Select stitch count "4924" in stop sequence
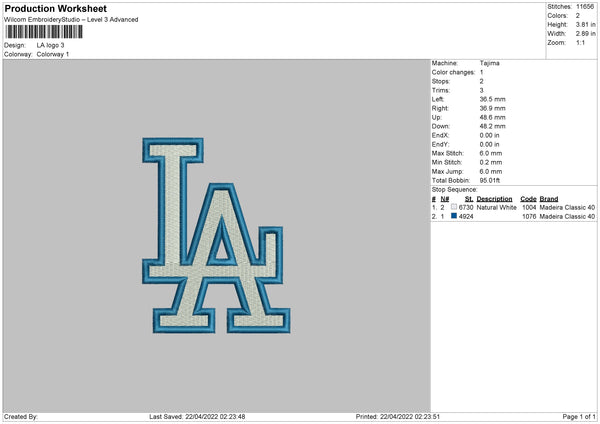600x424 pixels. coord(466,217)
